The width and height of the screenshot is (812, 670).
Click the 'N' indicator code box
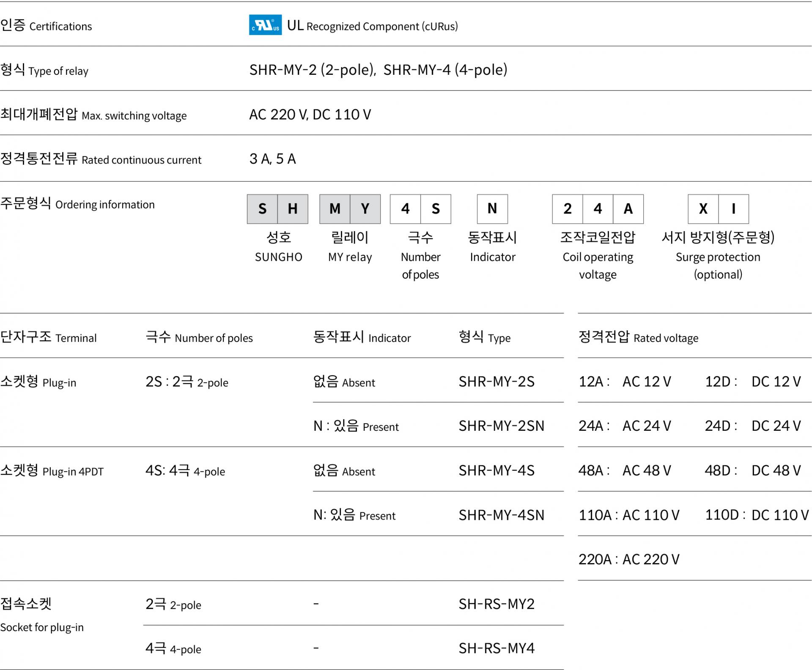click(492, 209)
